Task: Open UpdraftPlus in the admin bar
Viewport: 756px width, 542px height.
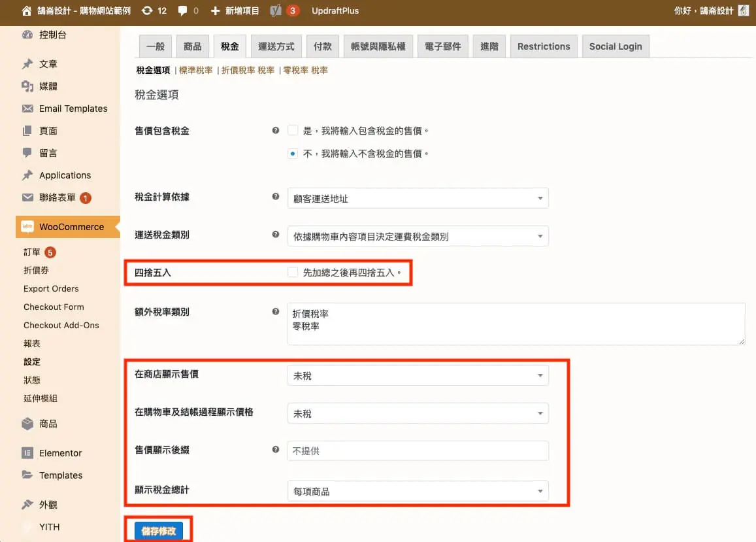Action: click(335, 10)
